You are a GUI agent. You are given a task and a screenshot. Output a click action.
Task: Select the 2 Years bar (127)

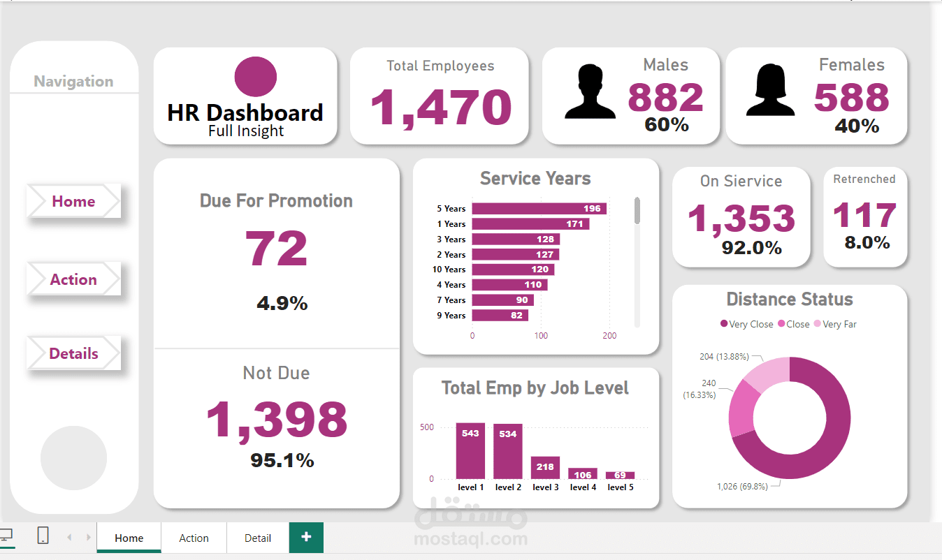515,255
